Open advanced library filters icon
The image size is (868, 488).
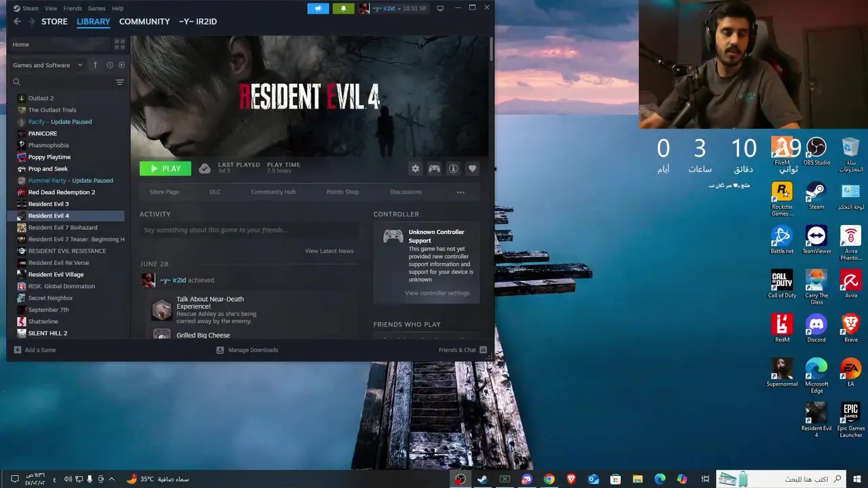point(119,82)
